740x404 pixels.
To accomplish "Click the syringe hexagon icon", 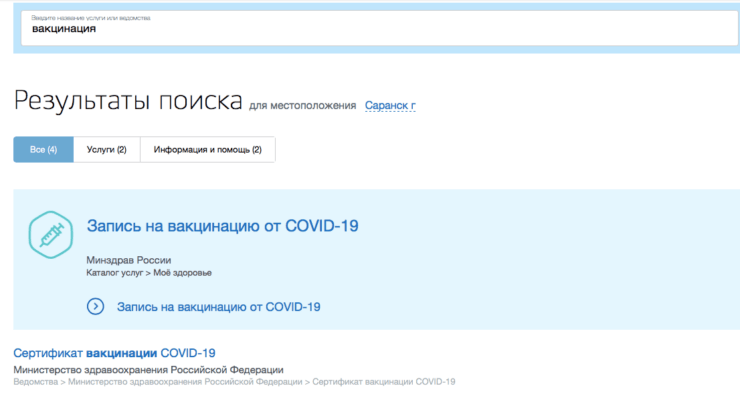I will point(48,236).
